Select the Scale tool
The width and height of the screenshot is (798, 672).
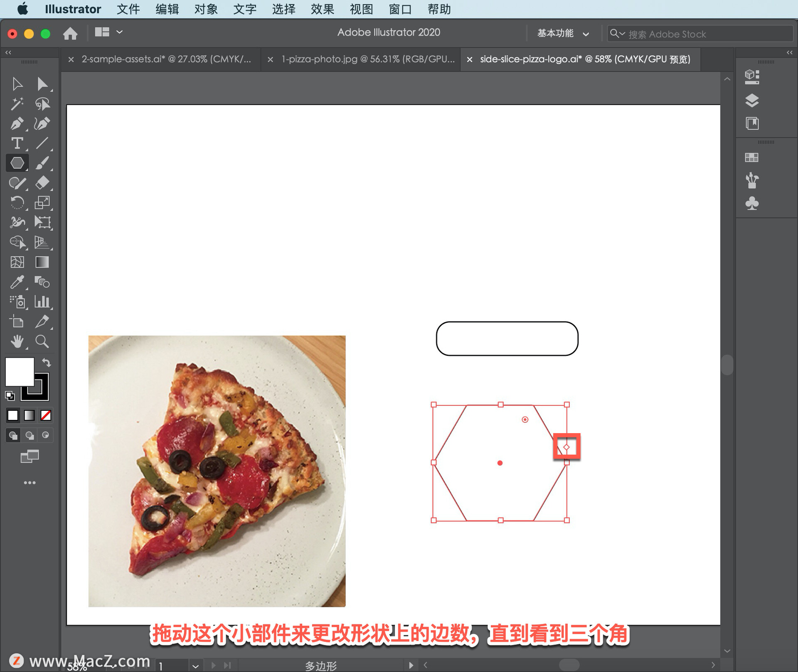tap(42, 203)
